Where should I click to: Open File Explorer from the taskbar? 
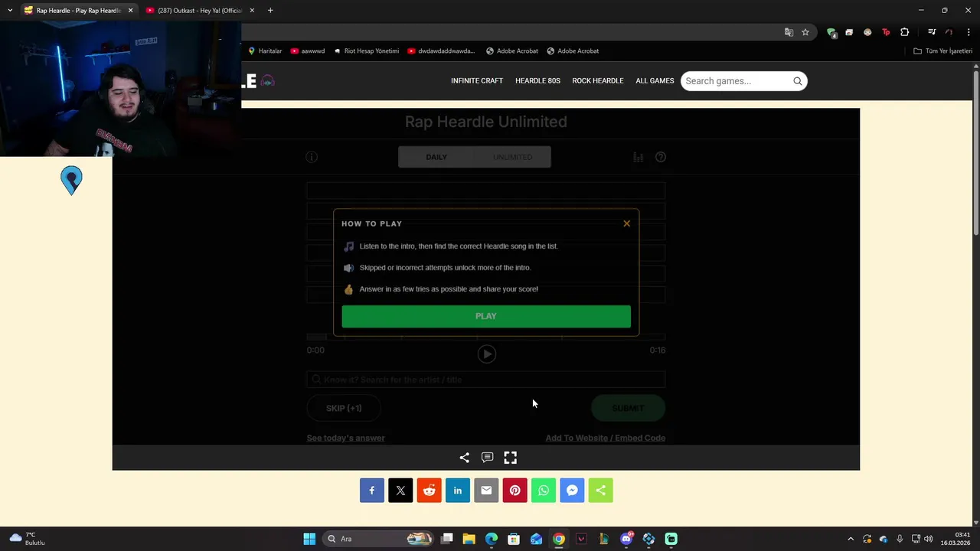(469, 539)
